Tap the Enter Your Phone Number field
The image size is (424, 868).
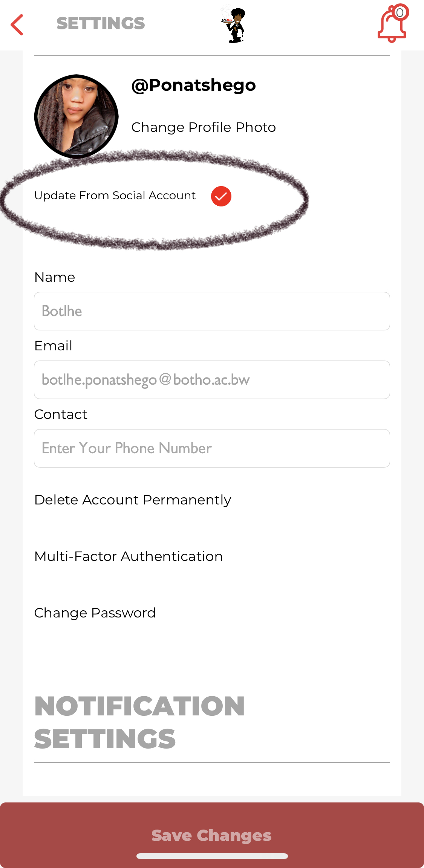coord(212,448)
